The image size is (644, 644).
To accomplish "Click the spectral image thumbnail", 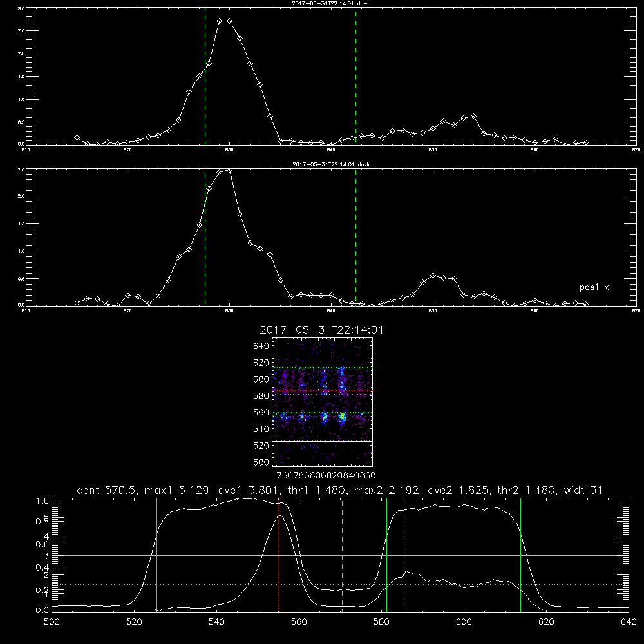I will click(323, 402).
